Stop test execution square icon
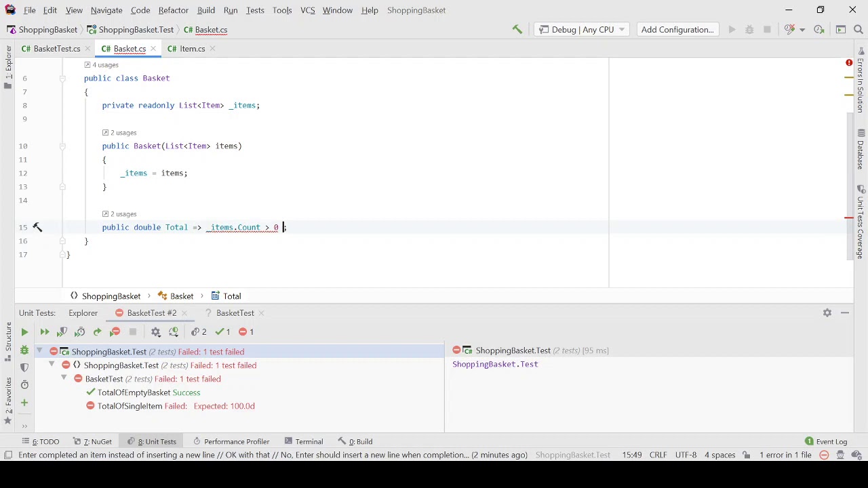 pos(133,332)
